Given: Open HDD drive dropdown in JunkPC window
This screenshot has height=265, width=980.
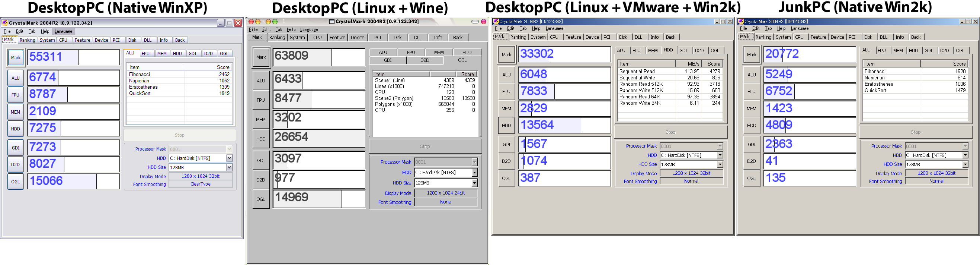Looking at the screenshot, I should (965, 155).
